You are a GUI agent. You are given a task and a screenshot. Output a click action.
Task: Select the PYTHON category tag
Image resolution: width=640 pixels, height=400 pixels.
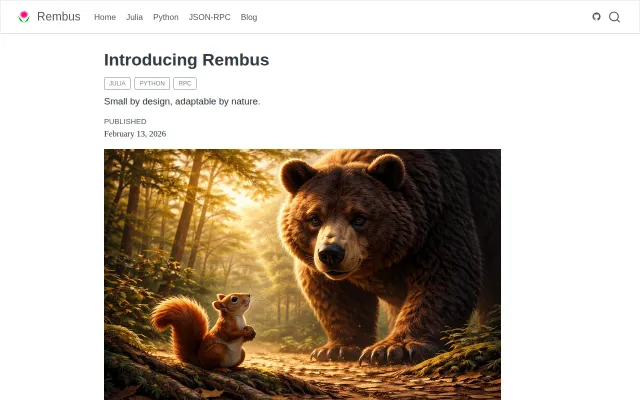pyautogui.click(x=152, y=83)
